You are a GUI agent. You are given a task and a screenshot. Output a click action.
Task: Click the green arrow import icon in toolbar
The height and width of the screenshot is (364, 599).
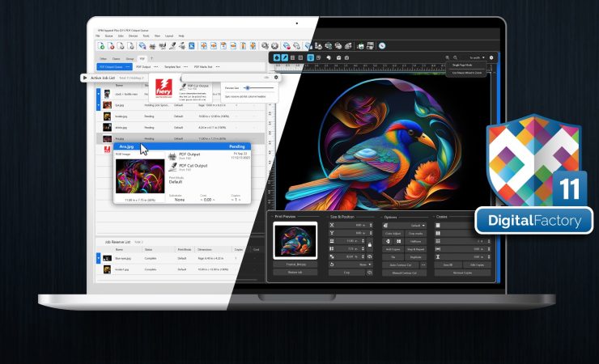(x=360, y=46)
